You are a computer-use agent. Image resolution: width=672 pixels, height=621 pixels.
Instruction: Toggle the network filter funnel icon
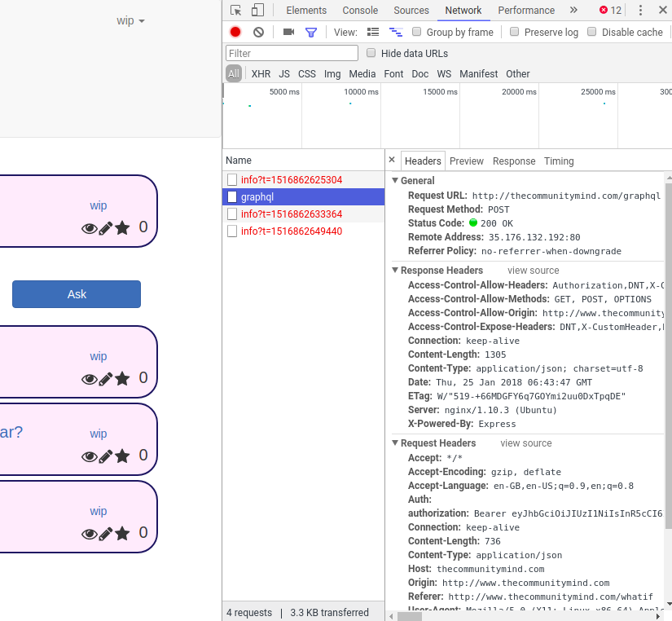pos(310,32)
